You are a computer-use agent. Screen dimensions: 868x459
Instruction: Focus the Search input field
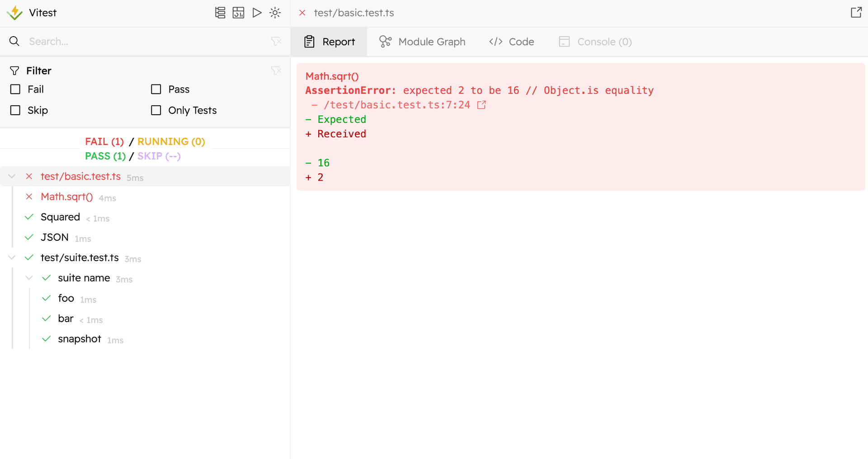(145, 42)
